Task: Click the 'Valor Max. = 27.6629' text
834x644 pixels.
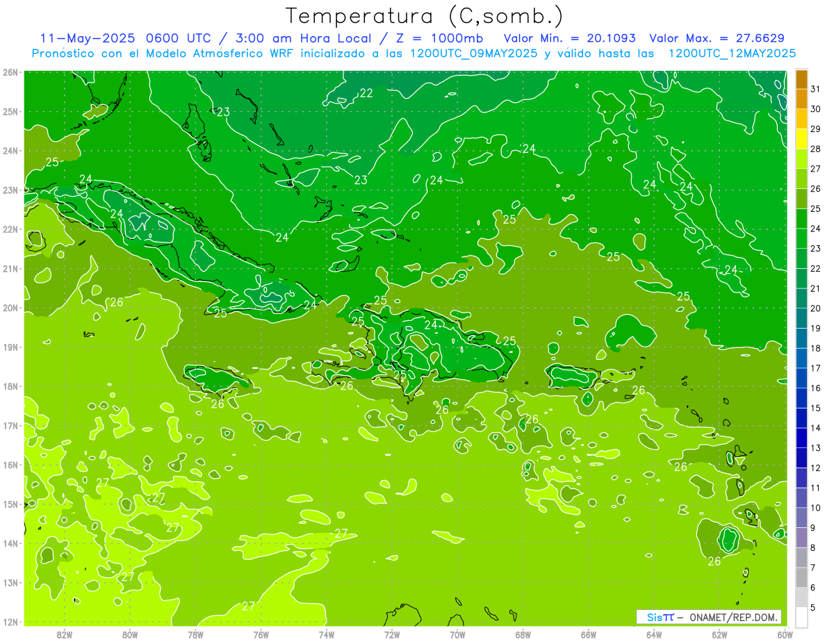Action: (x=717, y=38)
